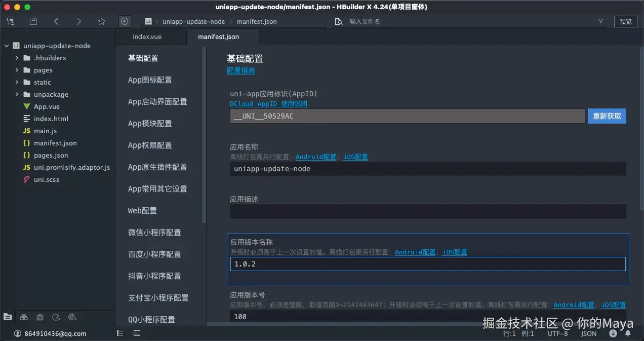Viewport: 644px width, 341px height.
Task: Click the 应用版本名称 field showing 1.0.2
Action: click(x=428, y=264)
